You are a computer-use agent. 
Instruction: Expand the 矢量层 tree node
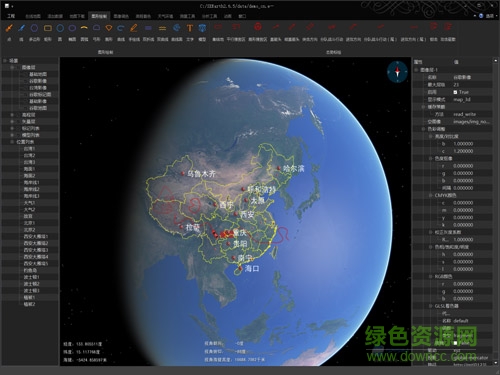pyautogui.click(x=12, y=122)
